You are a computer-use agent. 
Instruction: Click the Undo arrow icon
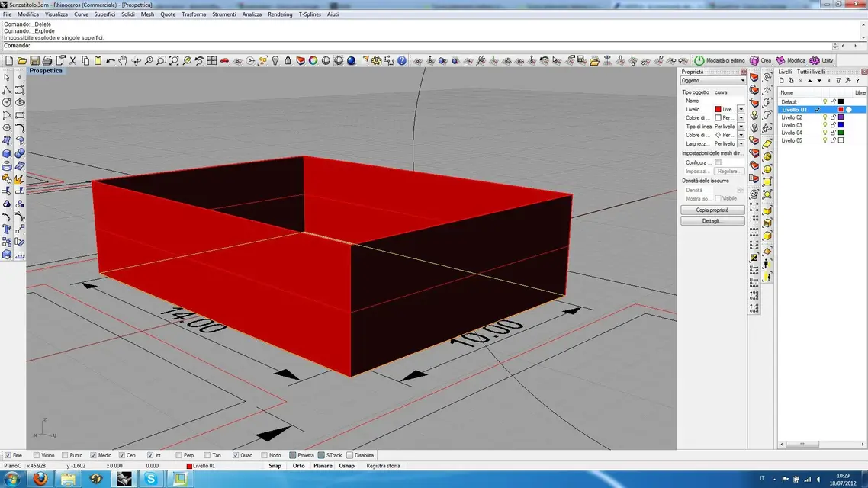tap(111, 60)
